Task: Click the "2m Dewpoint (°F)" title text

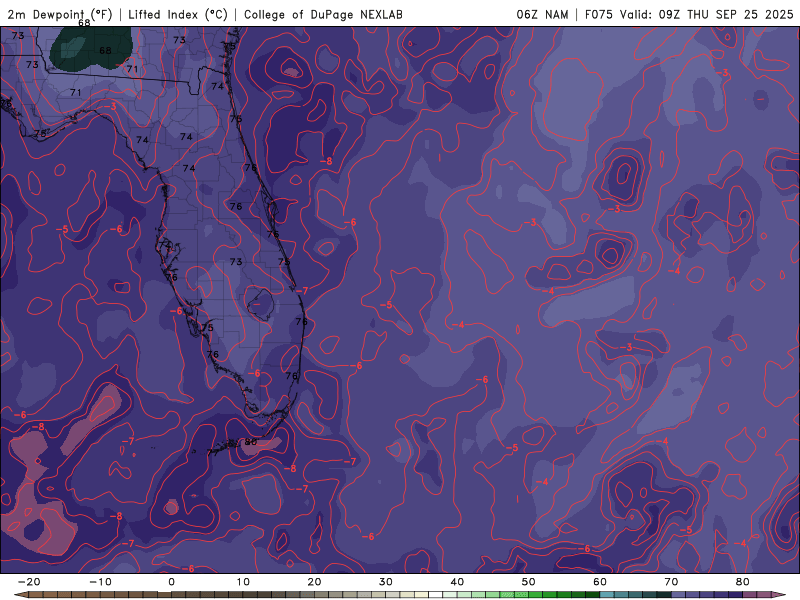Action: 60,14
